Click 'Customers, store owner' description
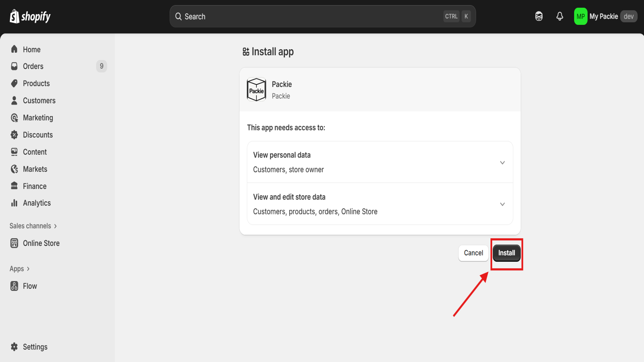644x362 pixels. (x=289, y=170)
